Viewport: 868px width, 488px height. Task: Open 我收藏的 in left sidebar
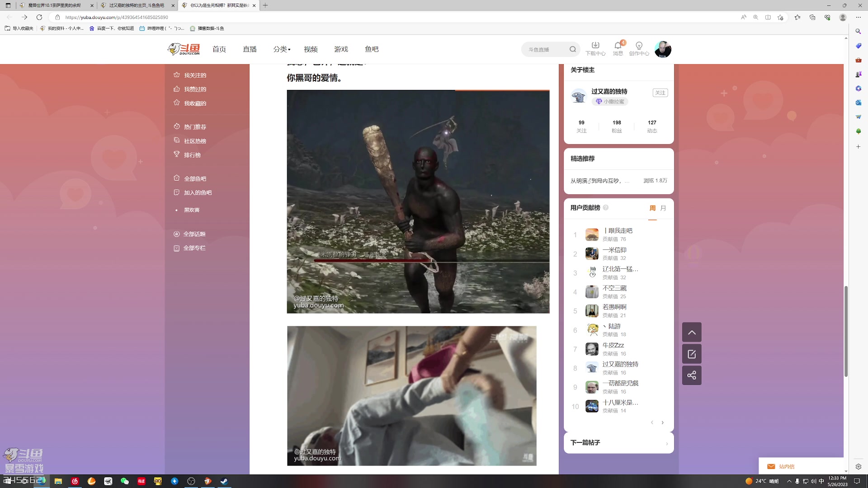coord(190,103)
